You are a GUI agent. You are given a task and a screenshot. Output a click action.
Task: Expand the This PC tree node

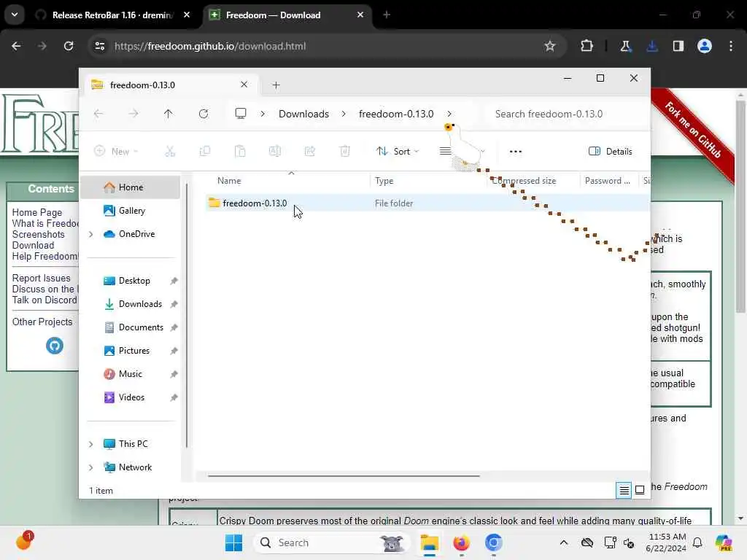coord(91,444)
